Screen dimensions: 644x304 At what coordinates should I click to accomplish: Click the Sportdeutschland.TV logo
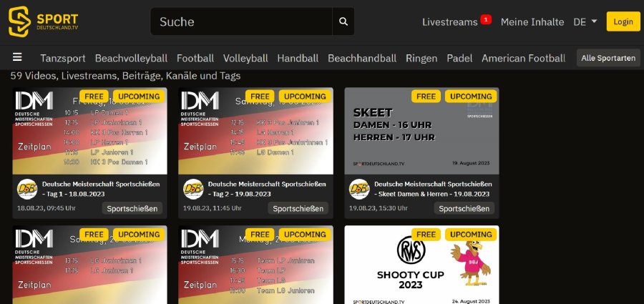pyautogui.click(x=43, y=21)
